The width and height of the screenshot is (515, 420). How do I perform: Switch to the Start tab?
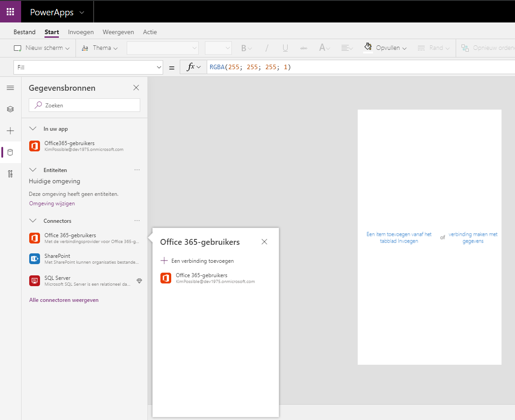point(52,32)
